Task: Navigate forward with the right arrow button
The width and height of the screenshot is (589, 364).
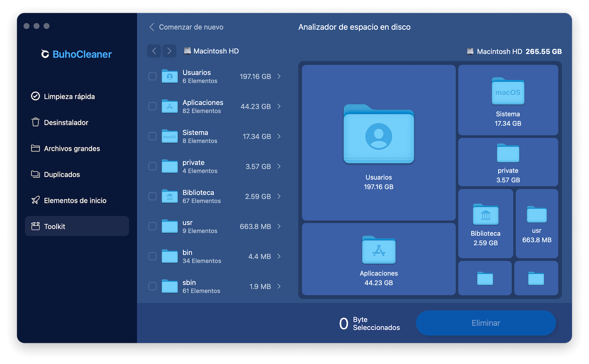Action: point(169,51)
